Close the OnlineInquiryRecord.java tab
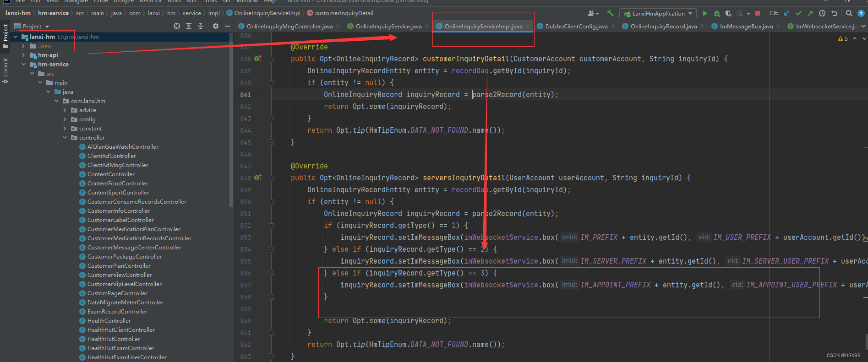The image size is (868, 362). [x=702, y=26]
